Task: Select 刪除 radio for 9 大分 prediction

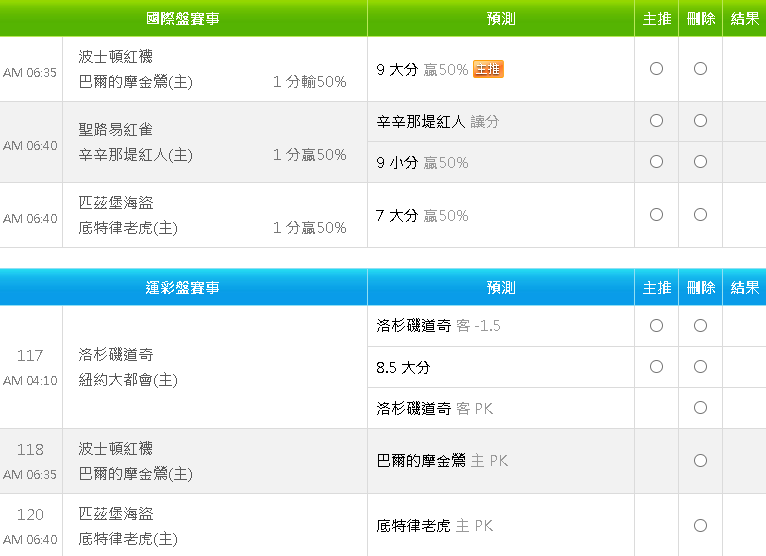Action: (700, 69)
